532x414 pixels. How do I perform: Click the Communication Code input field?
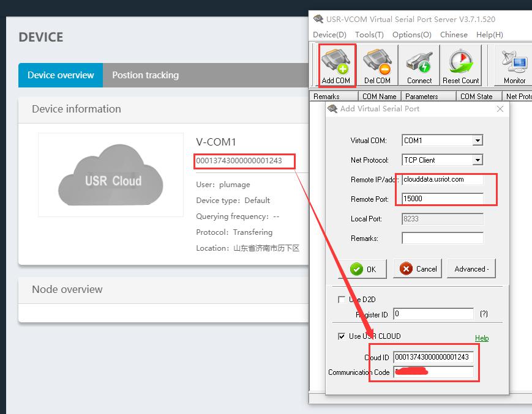(433, 372)
